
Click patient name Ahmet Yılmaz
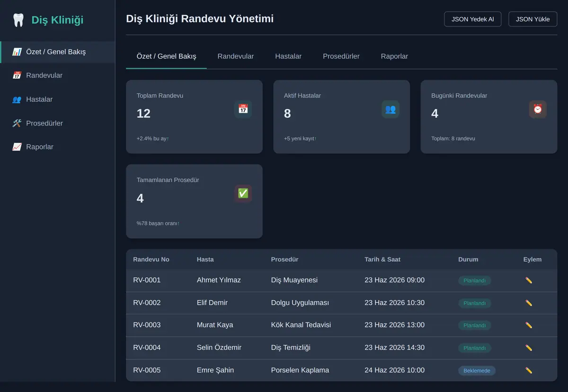point(219,280)
